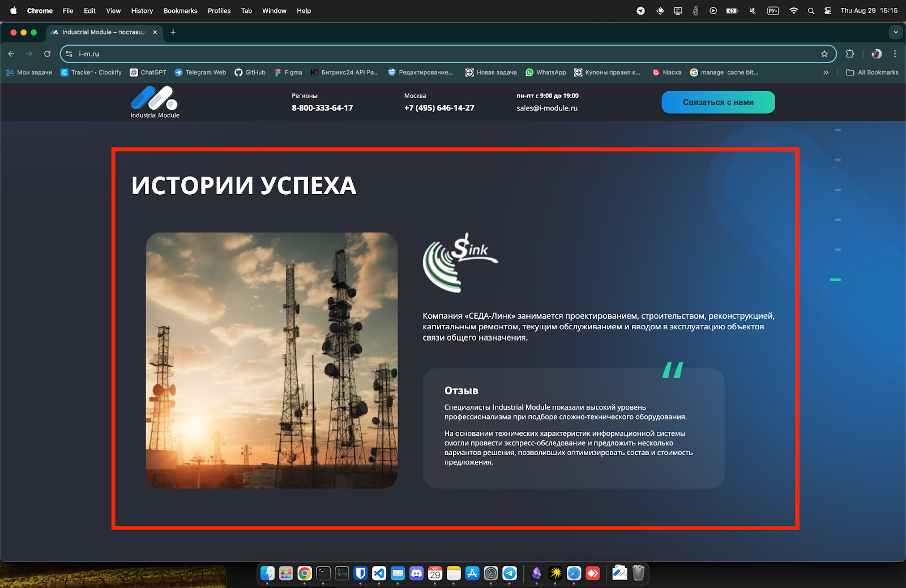Open the All Bookmarks folder

click(x=872, y=72)
